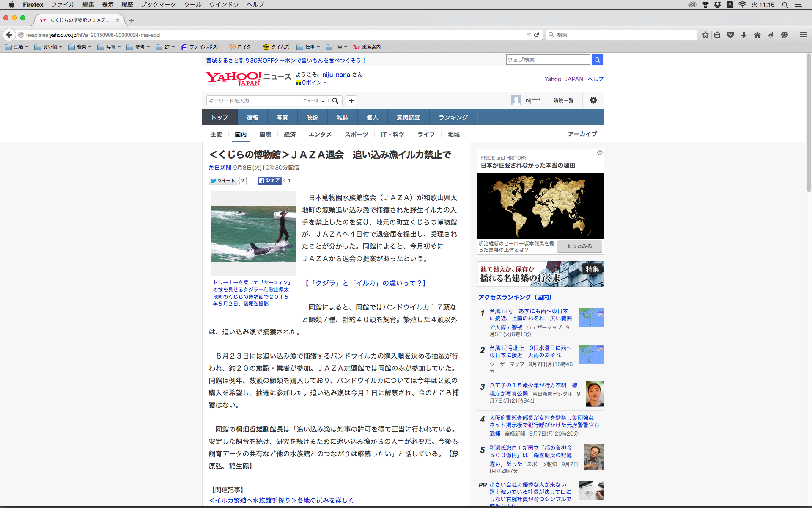The width and height of the screenshot is (812, 508).
Task: Click the Yahoo settings gear icon
Action: coord(593,100)
